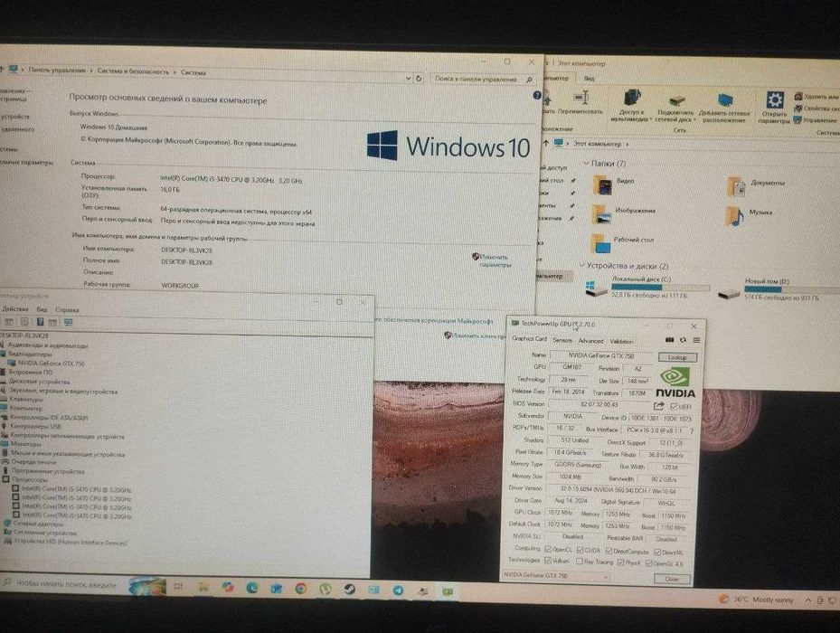The width and height of the screenshot is (840, 633).
Task: Toggle the PhysX checkbox in GPU-Z
Action: pyautogui.click(x=620, y=562)
